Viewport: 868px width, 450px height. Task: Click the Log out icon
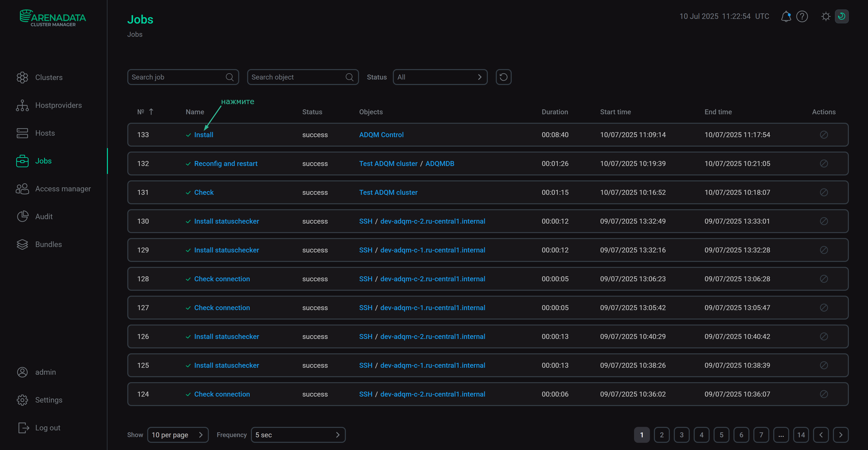23,428
